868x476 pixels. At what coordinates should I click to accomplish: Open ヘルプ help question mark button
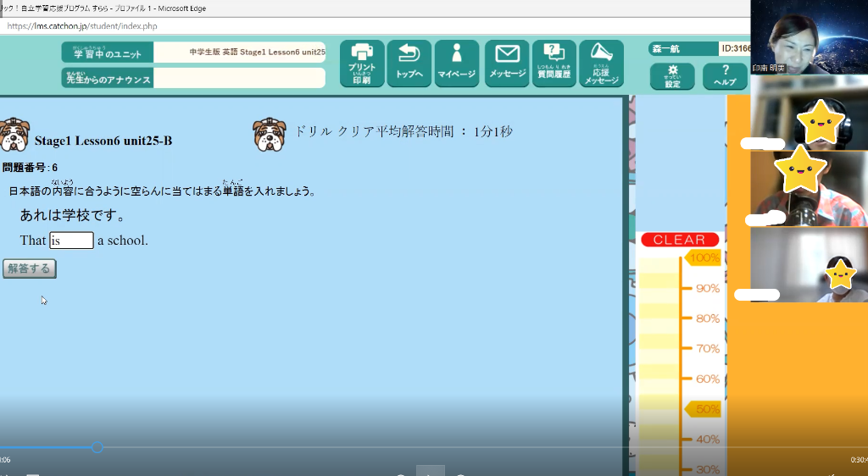725,76
